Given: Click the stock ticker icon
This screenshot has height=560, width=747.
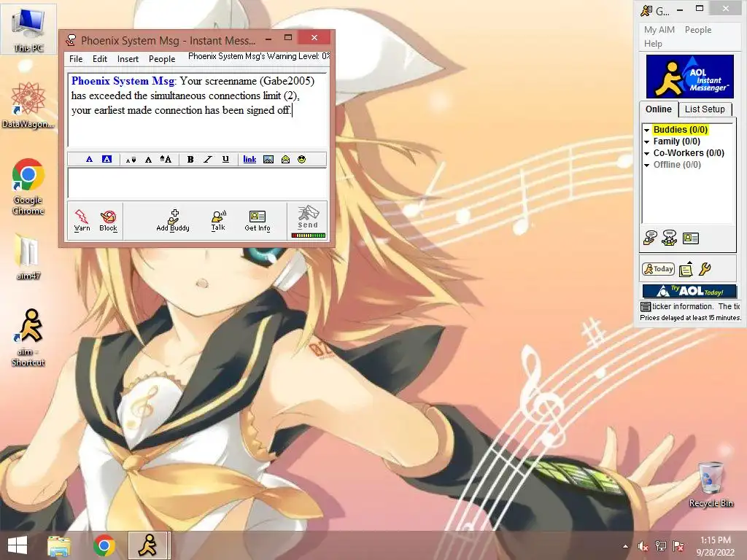Looking at the screenshot, I should coord(646,307).
